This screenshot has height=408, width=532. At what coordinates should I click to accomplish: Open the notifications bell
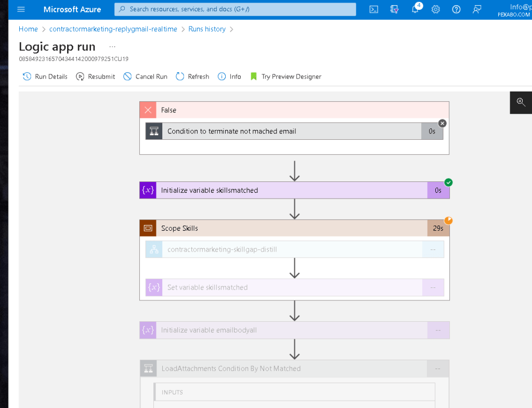click(x=416, y=9)
